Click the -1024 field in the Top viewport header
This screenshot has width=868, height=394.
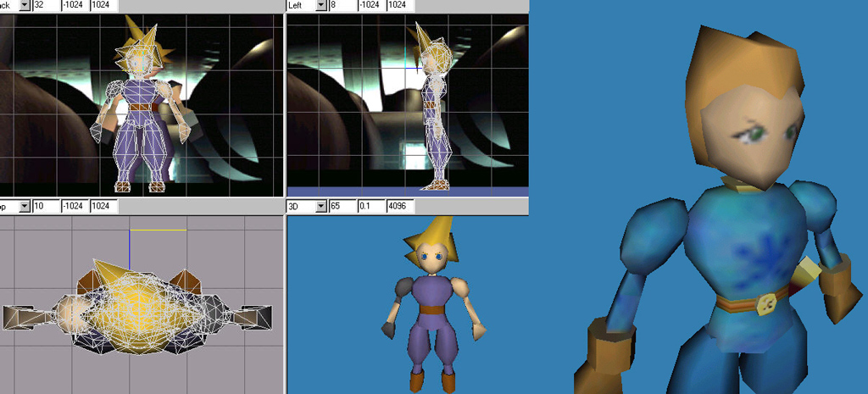point(75,207)
